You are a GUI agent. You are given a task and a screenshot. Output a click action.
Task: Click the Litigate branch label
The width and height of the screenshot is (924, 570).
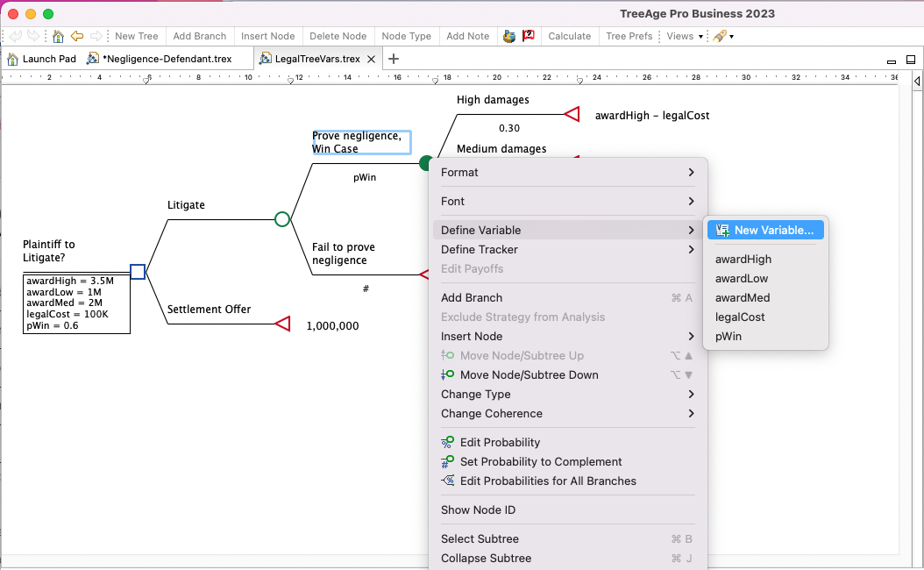click(186, 205)
